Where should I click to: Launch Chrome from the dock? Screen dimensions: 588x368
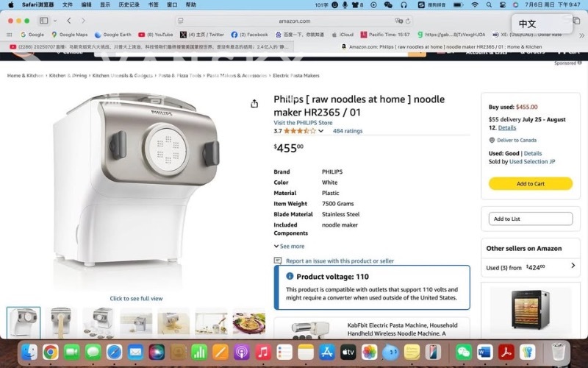click(50, 353)
